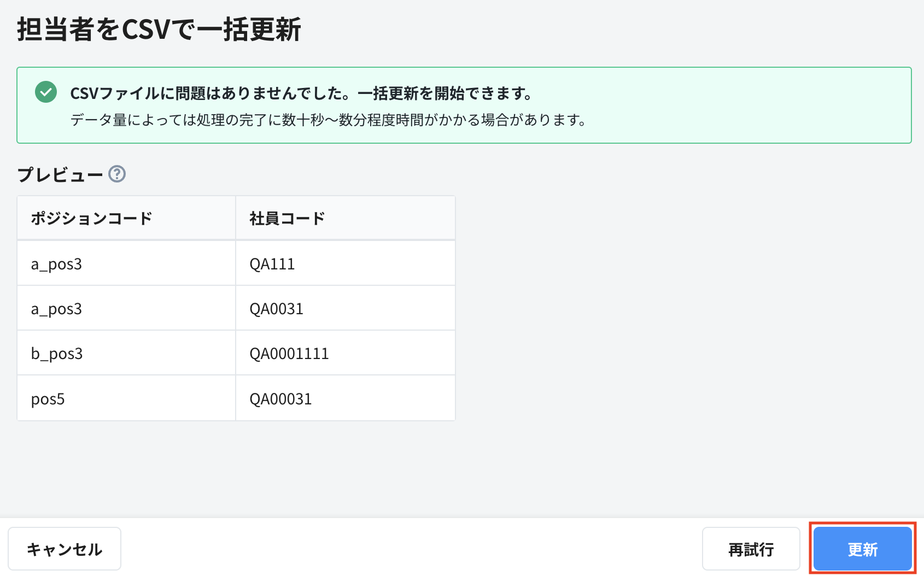
Task: Select the プレビュー section label
Action: (60, 174)
